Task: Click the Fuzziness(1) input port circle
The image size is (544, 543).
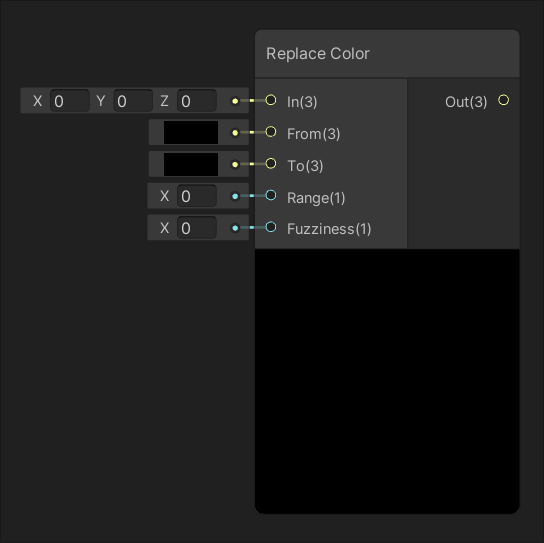Action: pyautogui.click(x=271, y=227)
